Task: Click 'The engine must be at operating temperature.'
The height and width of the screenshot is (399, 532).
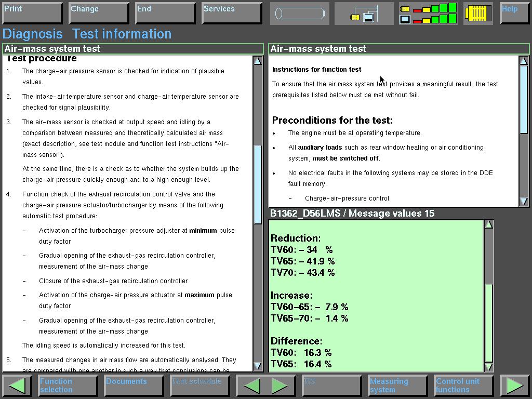Action: pos(355,133)
